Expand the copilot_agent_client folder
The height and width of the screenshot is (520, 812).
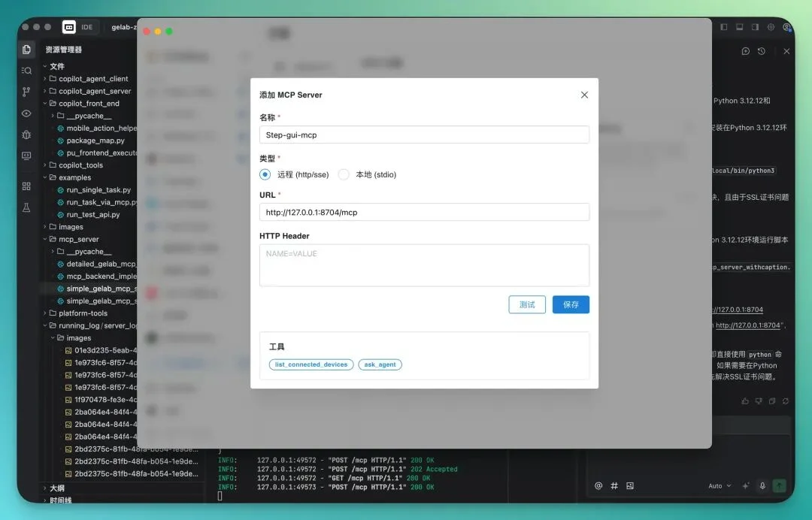click(x=93, y=79)
